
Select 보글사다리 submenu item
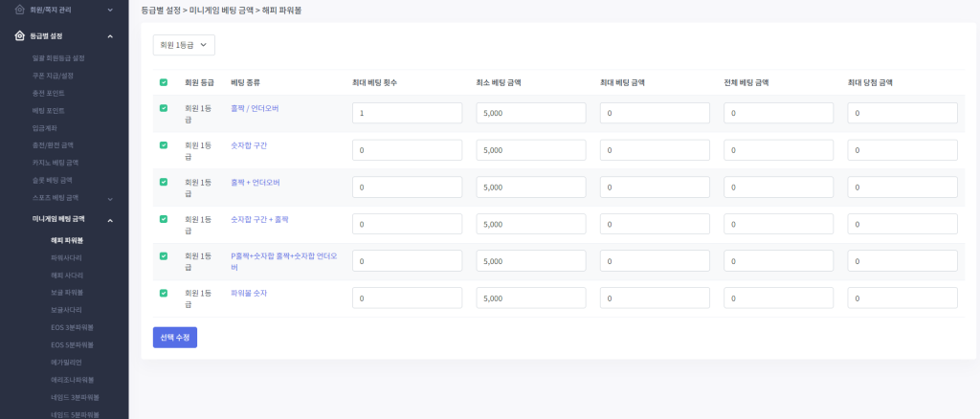tap(66, 310)
